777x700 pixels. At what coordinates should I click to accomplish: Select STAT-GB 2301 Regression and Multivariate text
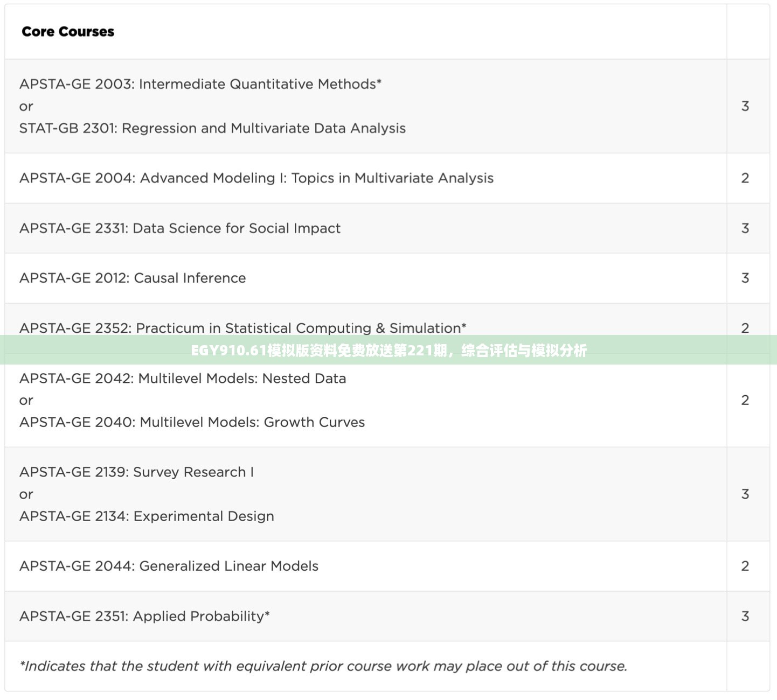click(212, 128)
